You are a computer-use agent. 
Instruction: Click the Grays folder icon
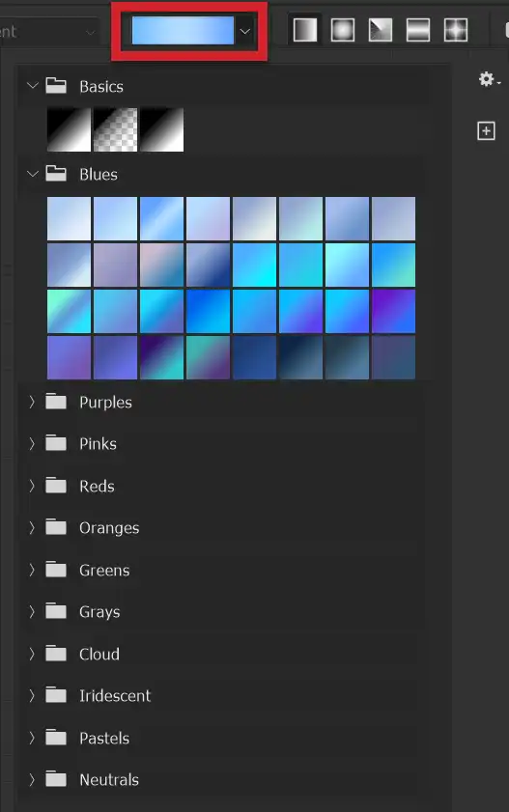(x=56, y=611)
